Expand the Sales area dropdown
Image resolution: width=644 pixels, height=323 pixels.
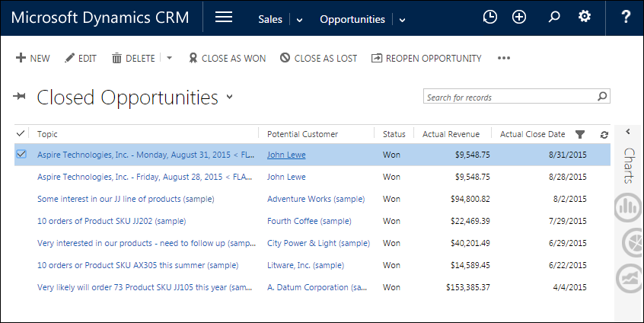(299, 20)
